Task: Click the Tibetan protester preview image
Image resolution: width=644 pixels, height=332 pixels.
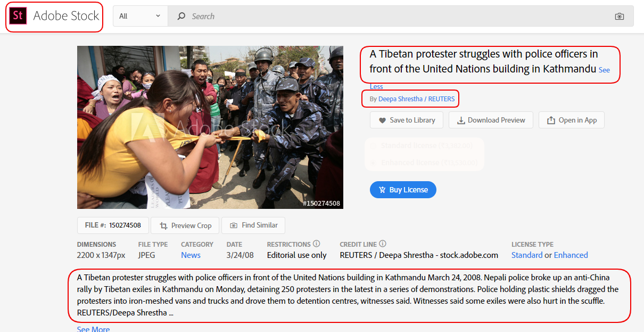Action: click(210, 127)
